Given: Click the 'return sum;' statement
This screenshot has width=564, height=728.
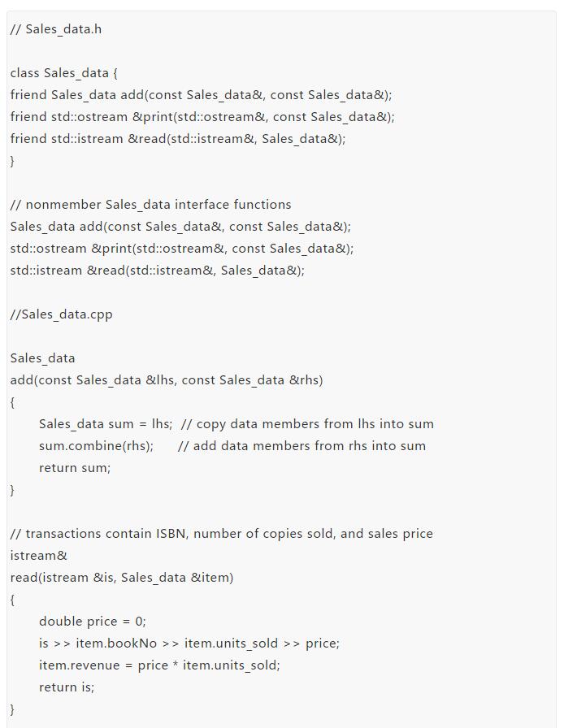Looking at the screenshot, I should click(x=75, y=467).
